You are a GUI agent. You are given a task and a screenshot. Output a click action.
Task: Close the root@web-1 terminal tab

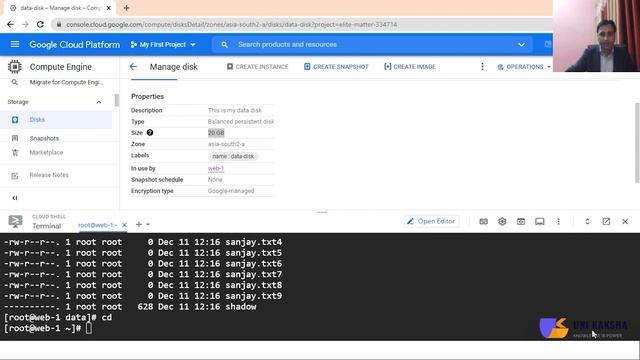coord(124,225)
